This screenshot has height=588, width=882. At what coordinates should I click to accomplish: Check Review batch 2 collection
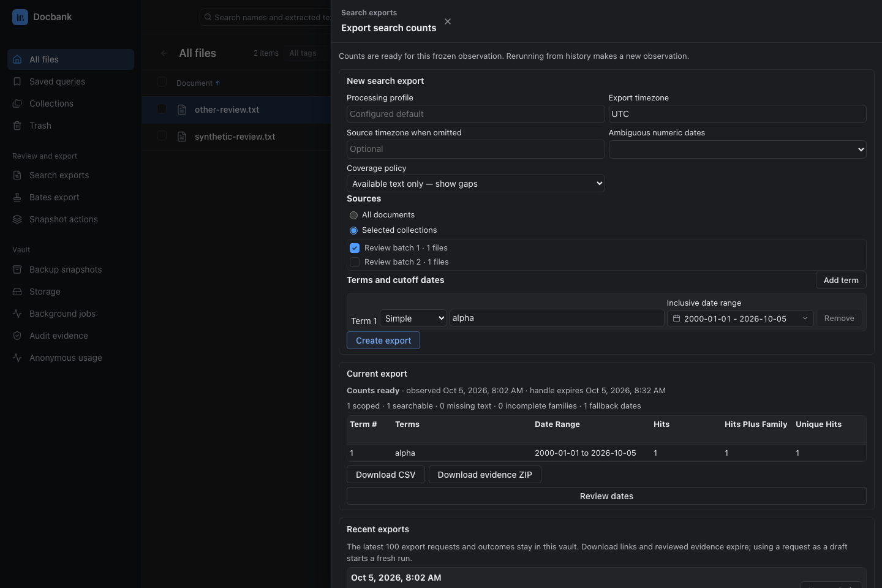point(355,262)
